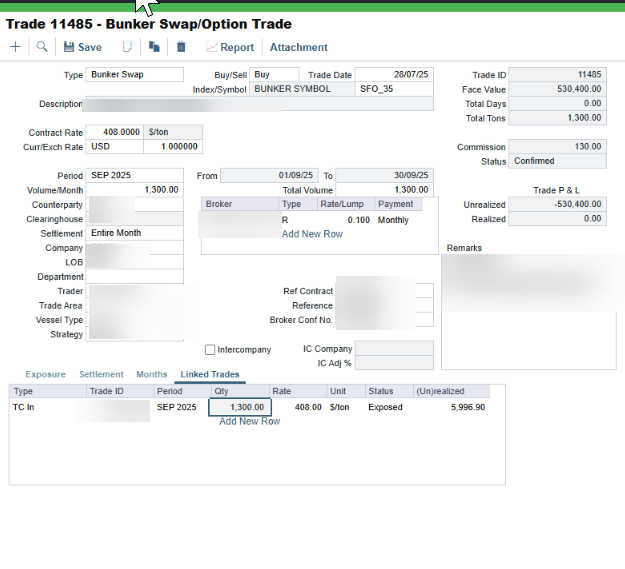This screenshot has height=569, width=625.
Task: Open the Attachment toolbar item
Action: tap(299, 47)
